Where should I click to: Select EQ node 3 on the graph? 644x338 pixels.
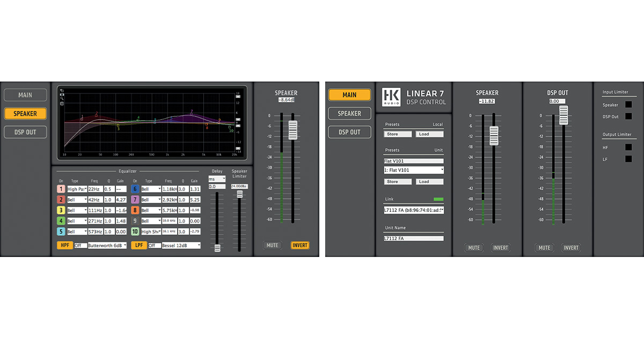[118, 125]
